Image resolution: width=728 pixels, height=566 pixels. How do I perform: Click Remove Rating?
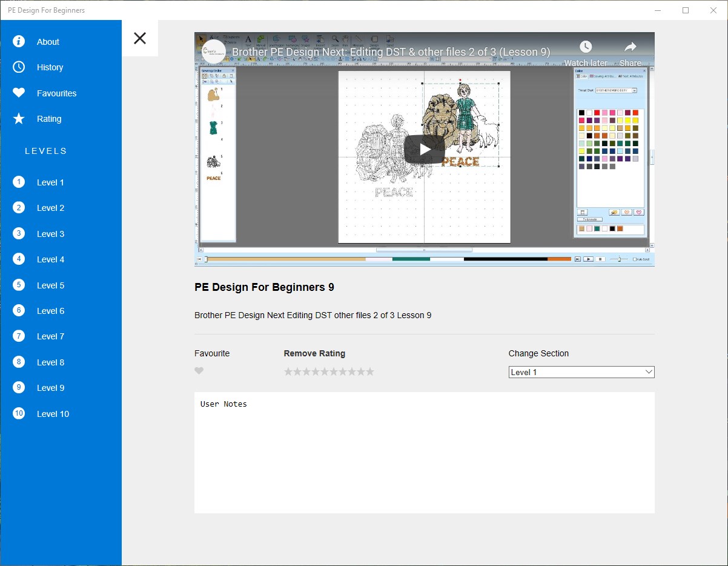[314, 353]
